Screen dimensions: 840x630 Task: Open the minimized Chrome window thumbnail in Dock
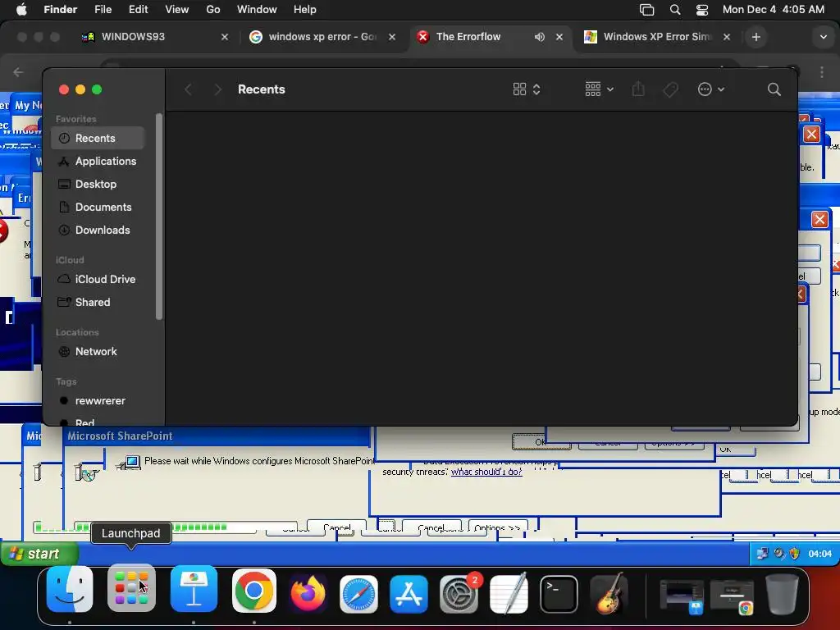click(732, 596)
